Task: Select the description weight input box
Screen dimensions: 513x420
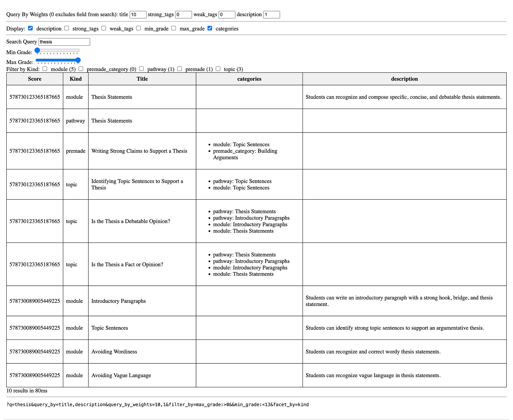Action: [271, 14]
